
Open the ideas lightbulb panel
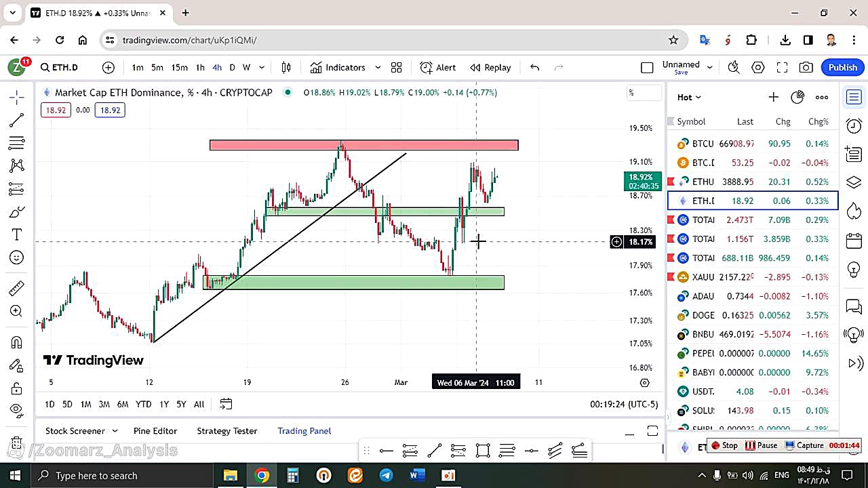854,269
